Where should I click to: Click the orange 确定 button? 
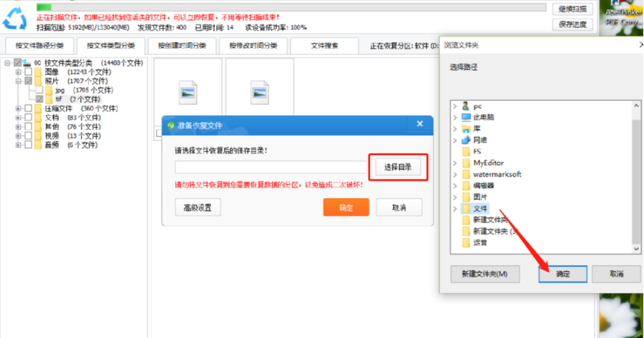click(x=346, y=207)
